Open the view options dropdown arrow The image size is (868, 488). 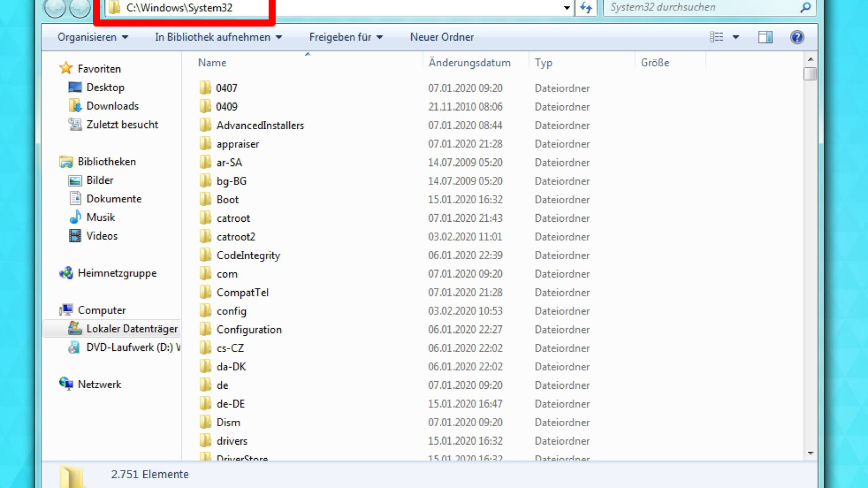pos(736,36)
